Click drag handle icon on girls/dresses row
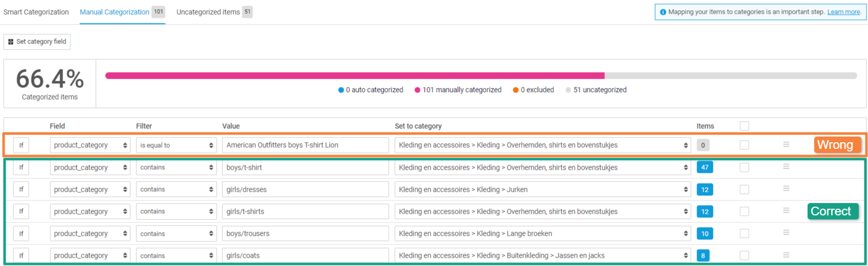The height and width of the screenshot is (266, 868). tap(786, 189)
